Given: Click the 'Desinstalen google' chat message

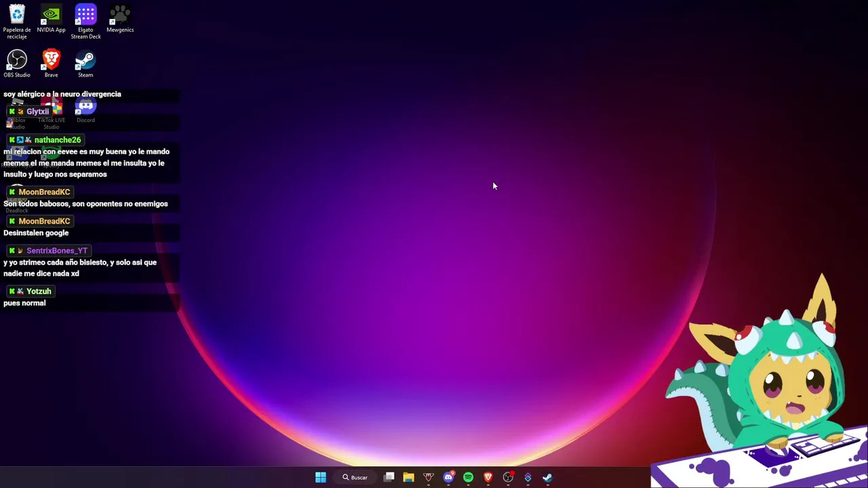Looking at the screenshot, I should (x=36, y=232).
